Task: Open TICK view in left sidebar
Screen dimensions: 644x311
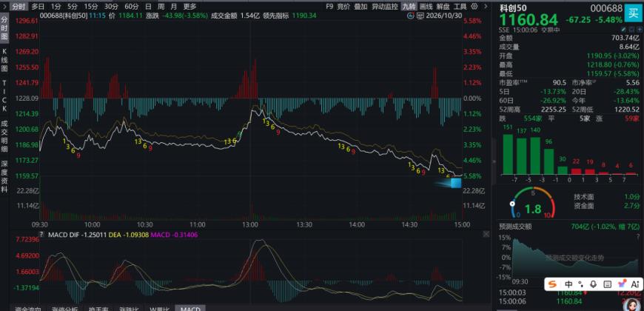Action: 4,96
